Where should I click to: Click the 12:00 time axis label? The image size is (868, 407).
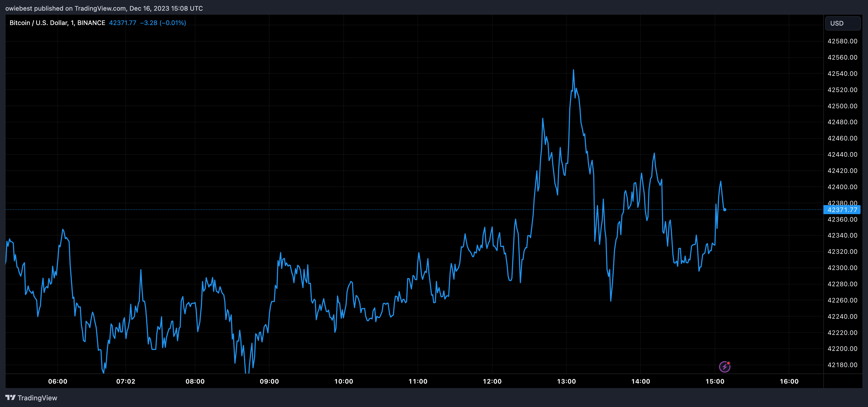pos(492,381)
